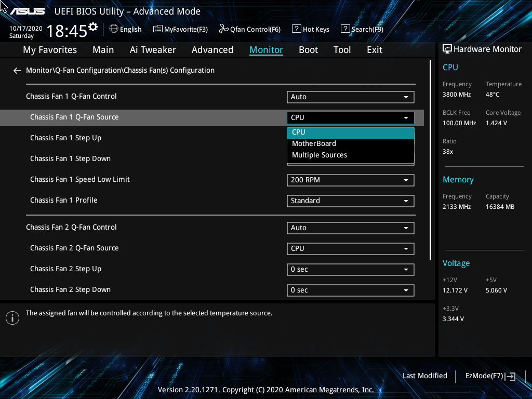Image resolution: width=532 pixels, height=399 pixels.
Task: Go to the Advanced tab
Action: [x=212, y=50]
